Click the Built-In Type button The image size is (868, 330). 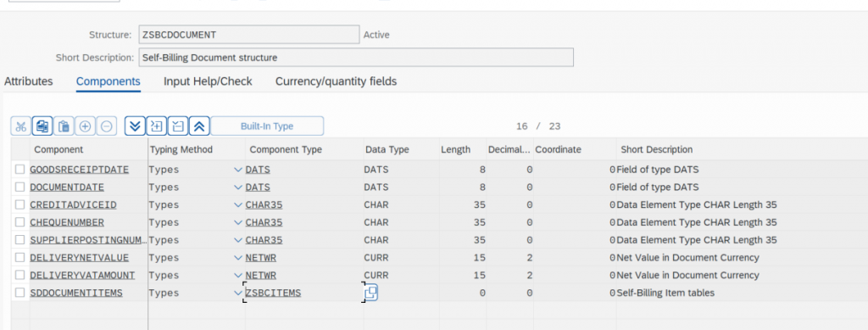[x=267, y=126]
